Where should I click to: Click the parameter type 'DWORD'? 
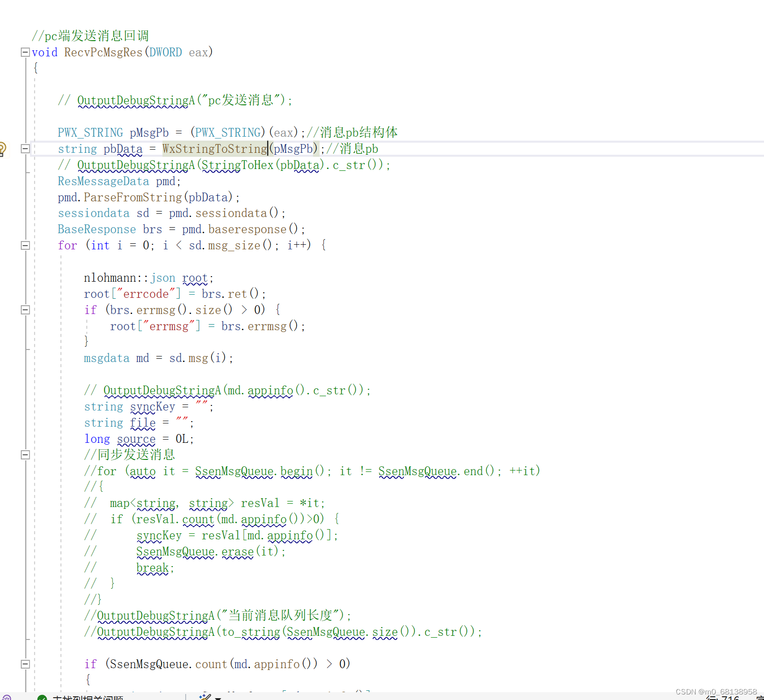click(165, 52)
